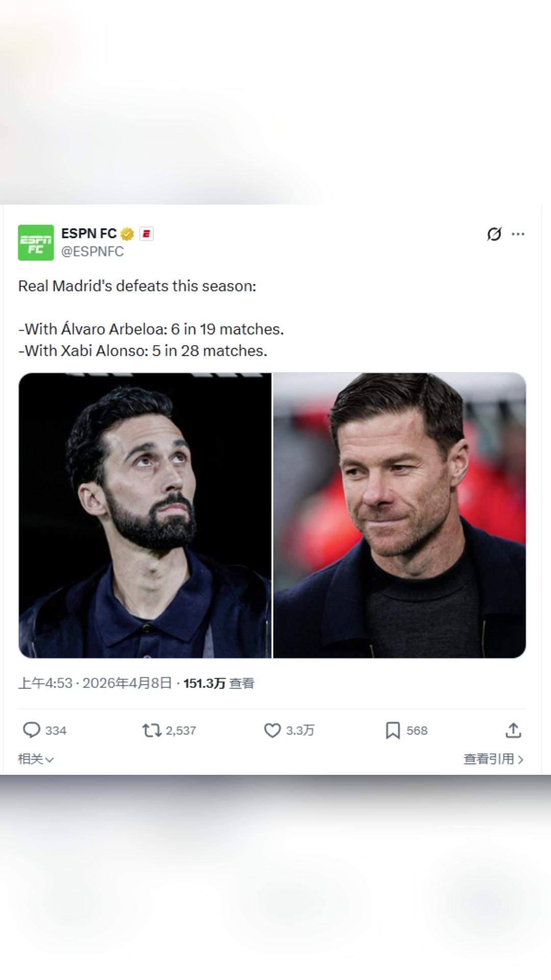
Task: Open the left photo of Arbeloa
Action: pyautogui.click(x=145, y=515)
